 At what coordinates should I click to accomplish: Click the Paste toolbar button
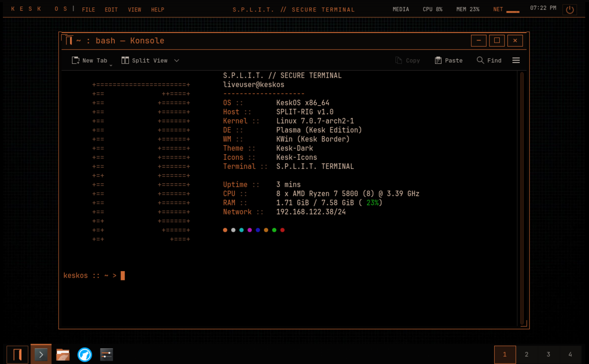pyautogui.click(x=448, y=61)
